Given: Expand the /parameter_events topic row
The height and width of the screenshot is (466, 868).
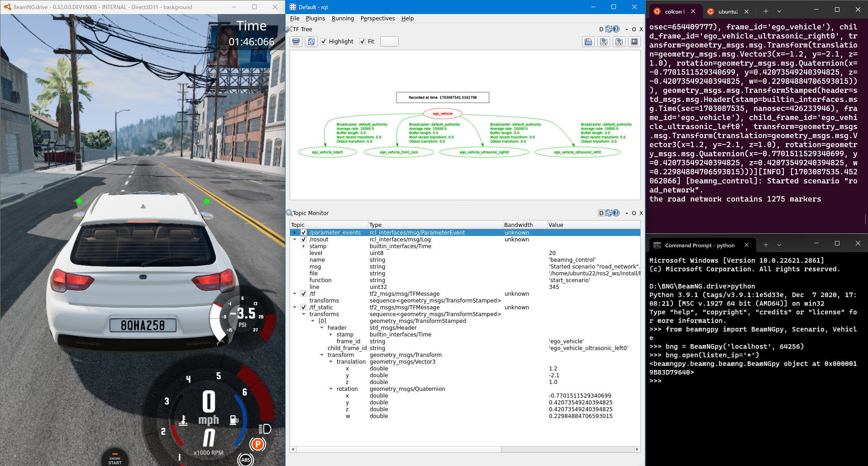Looking at the screenshot, I should tap(295, 233).
